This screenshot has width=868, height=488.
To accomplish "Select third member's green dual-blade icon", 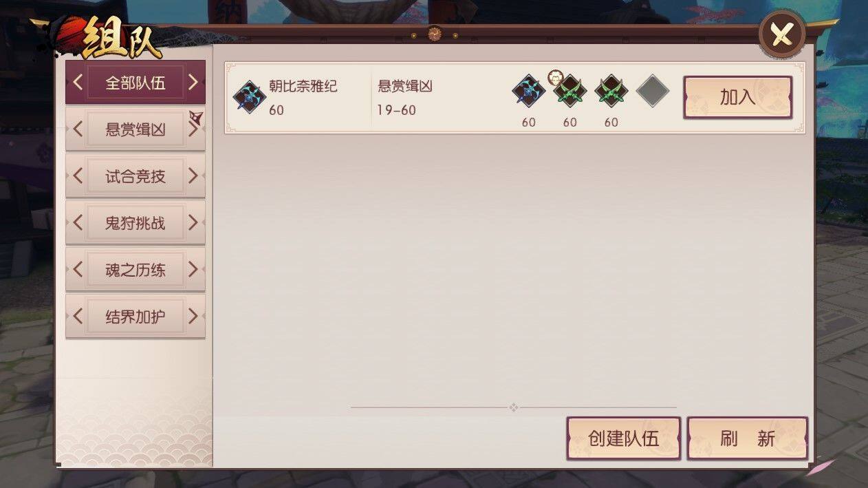I will coord(611,91).
